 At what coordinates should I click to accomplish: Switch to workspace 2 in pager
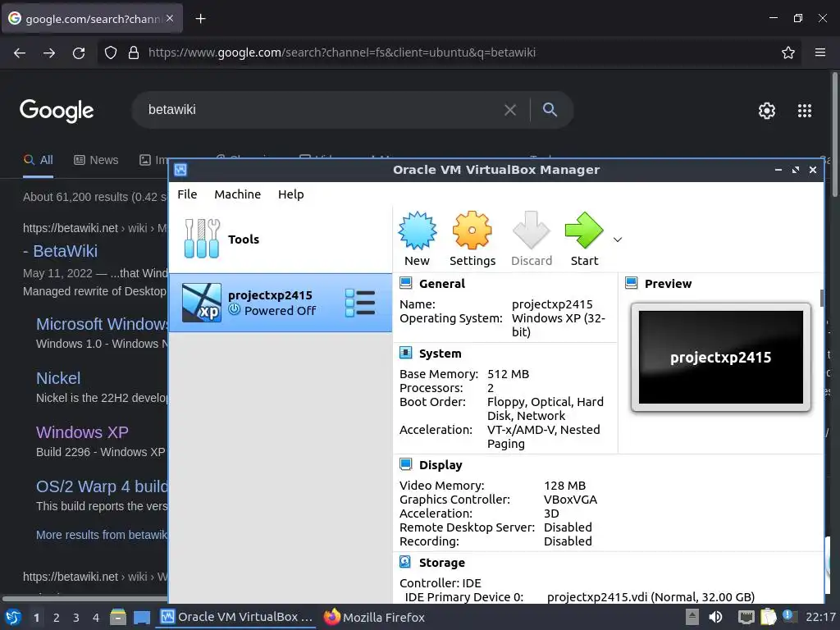57,618
